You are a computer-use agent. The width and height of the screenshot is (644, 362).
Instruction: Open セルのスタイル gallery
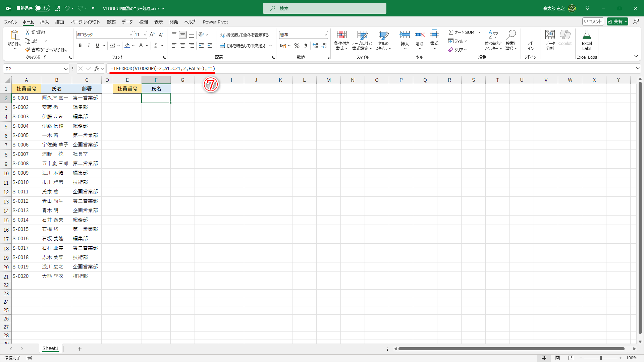click(383, 40)
